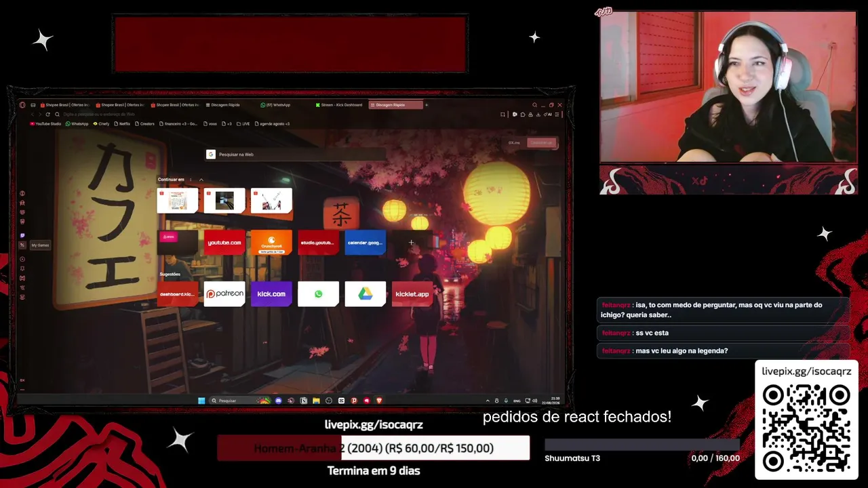
Task: Go back using the back arrow
Action: pyautogui.click(x=33, y=115)
